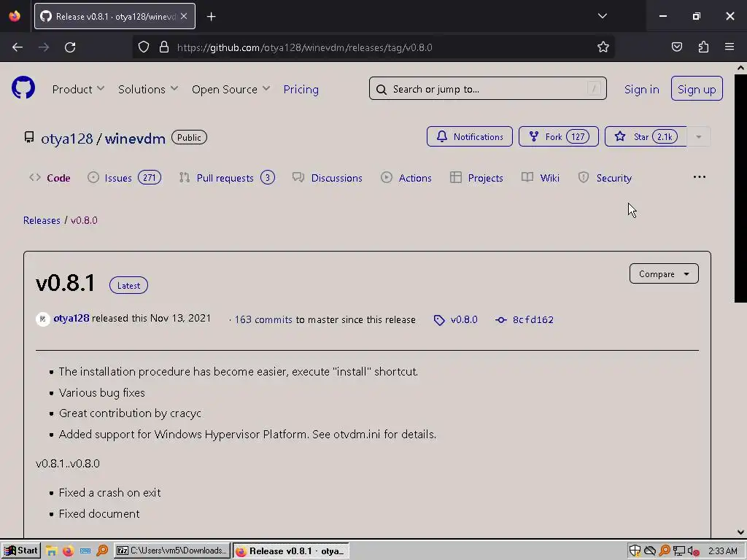Open Save to Pocket icon
The image size is (747, 560).
[676, 47]
